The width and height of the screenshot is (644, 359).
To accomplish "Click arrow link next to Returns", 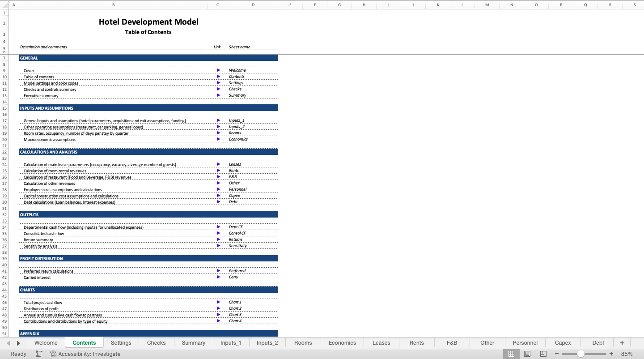I will point(218,239).
